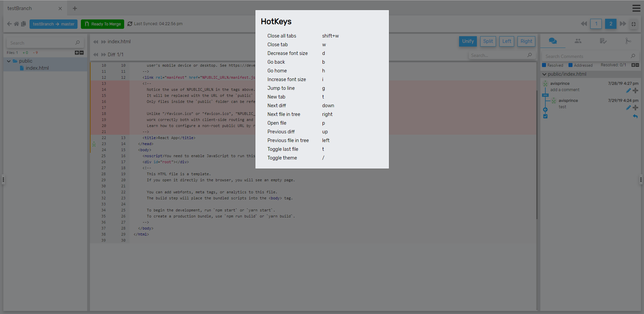The width and height of the screenshot is (644, 314).
Task: Click the Search Comments magnifier icon
Action: (633, 56)
